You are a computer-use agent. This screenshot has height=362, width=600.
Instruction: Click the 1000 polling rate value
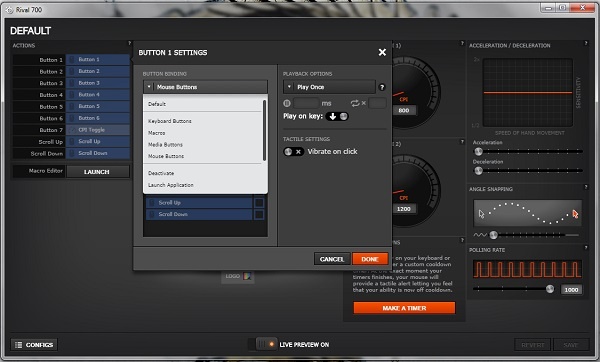click(571, 290)
